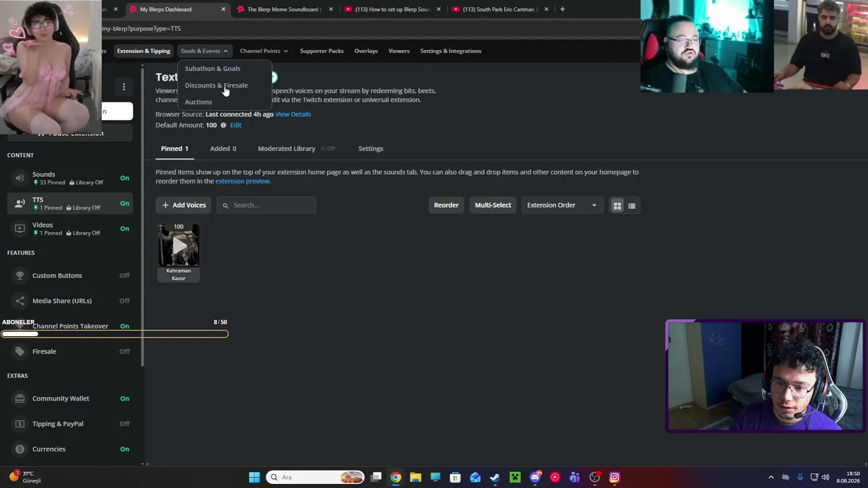Collapse the Goals & Events dropdown menu
Screen dimensions: 868x488
(x=204, y=51)
